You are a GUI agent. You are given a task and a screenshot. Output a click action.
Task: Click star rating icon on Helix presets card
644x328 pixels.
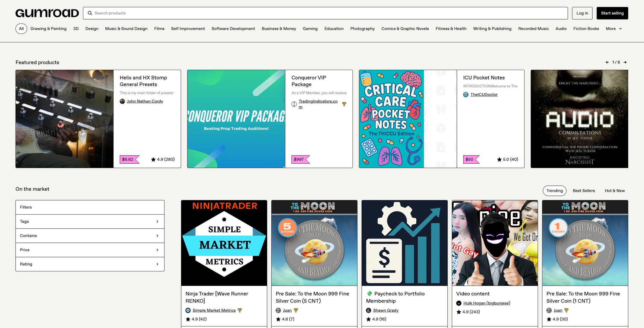click(153, 159)
